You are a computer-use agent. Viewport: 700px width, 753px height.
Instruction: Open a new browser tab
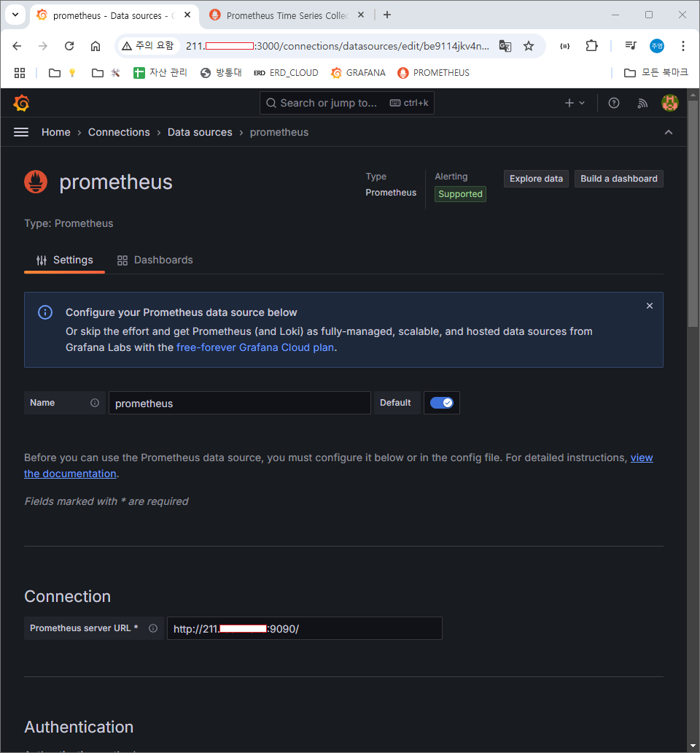click(387, 15)
